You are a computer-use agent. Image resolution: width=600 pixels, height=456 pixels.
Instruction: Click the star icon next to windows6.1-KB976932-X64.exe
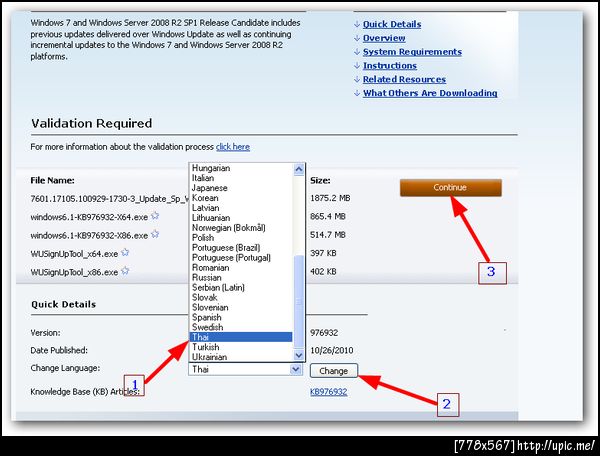(x=155, y=216)
